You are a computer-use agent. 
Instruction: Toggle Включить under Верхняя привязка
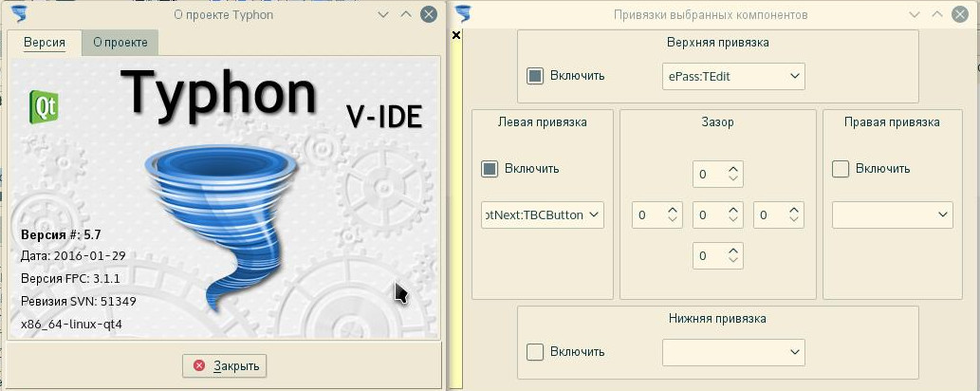click(535, 76)
